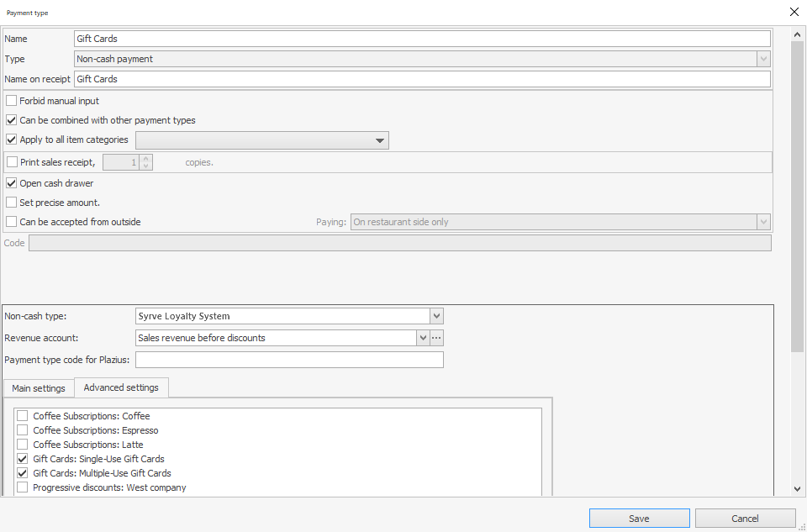The height and width of the screenshot is (532, 807).
Task: Close the Payment type dialog
Action: [x=794, y=12]
